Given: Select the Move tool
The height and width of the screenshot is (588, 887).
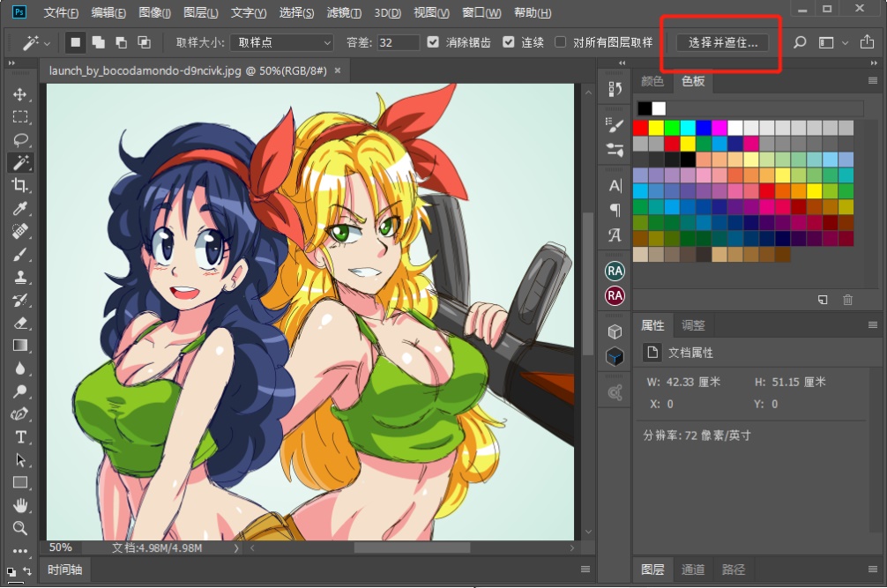Looking at the screenshot, I should (19, 93).
